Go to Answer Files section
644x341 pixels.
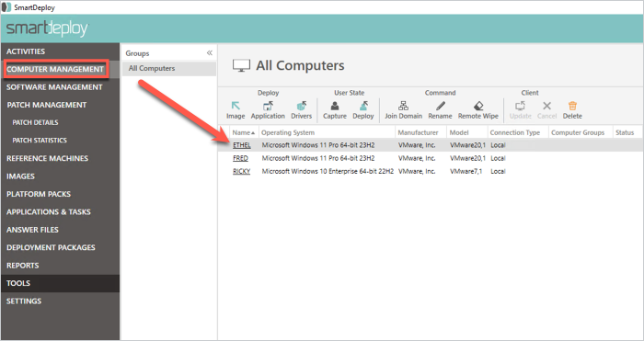(x=32, y=230)
